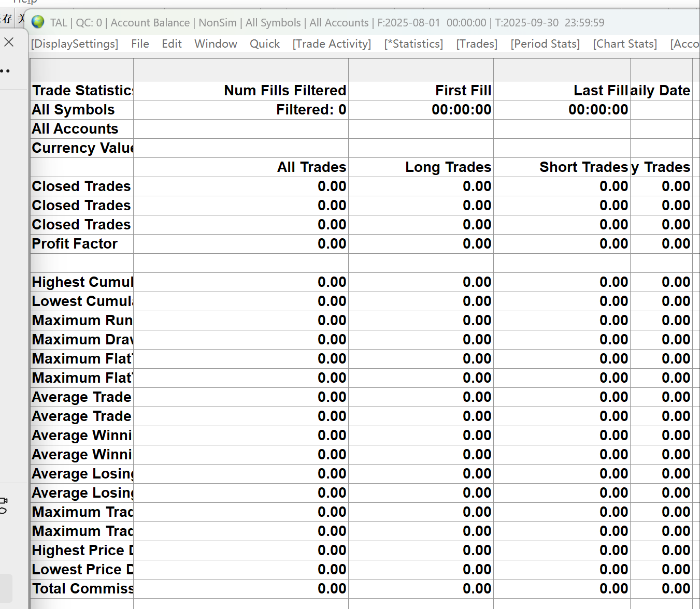This screenshot has height=609, width=700.
Task: Switch to the [Chart Stats] tab
Action: (625, 44)
